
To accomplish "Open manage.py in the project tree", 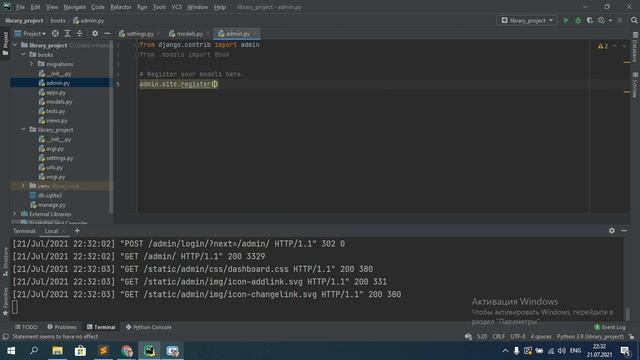I will click(x=51, y=205).
